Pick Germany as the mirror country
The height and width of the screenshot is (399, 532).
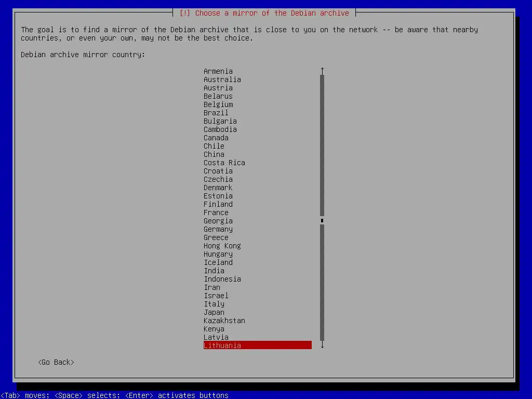coord(218,229)
